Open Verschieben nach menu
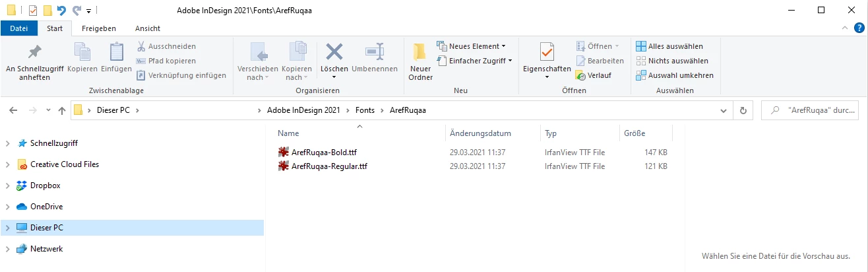Image resolution: width=868 pixels, height=272 pixels. point(258,63)
